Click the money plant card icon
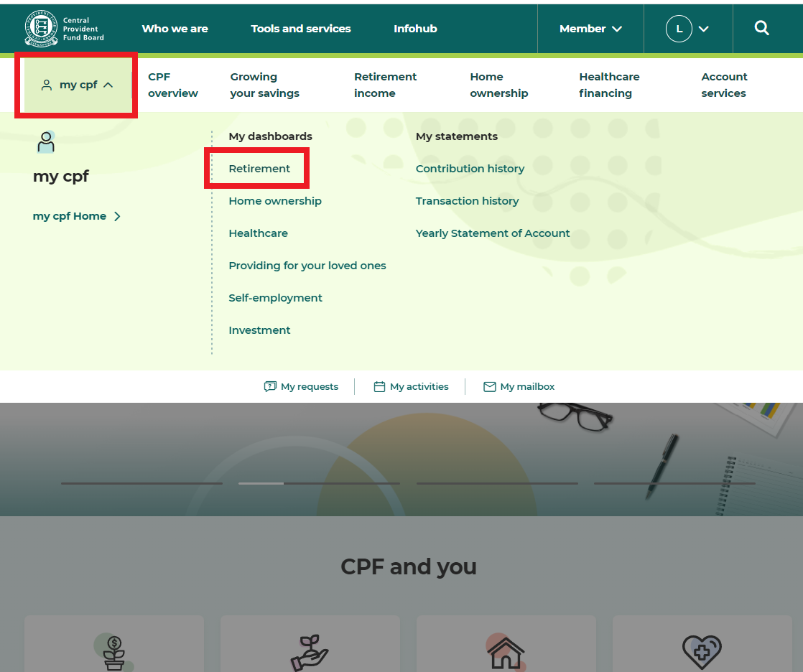 coord(113,651)
